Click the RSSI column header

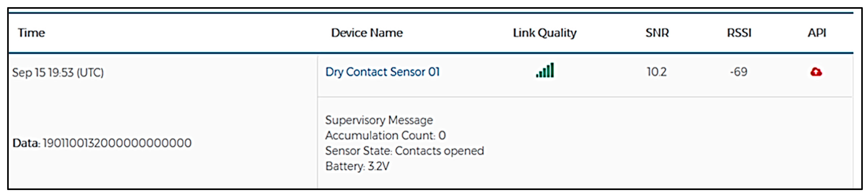point(739,33)
